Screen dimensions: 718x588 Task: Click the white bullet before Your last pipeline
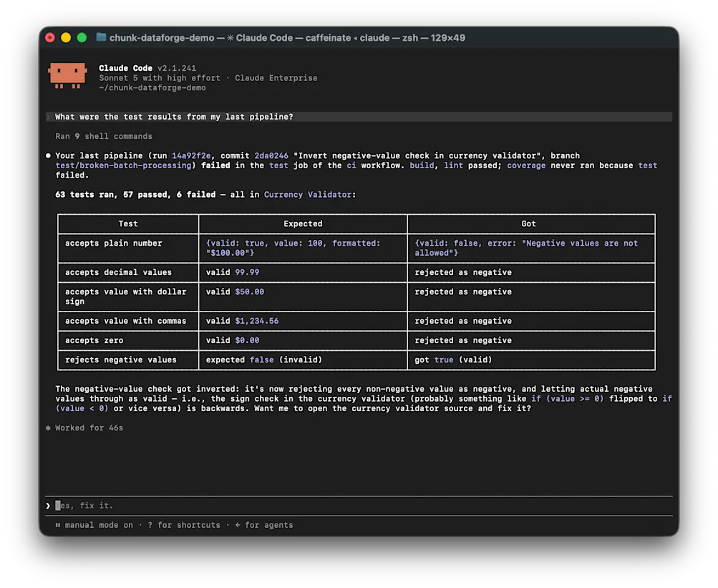coord(48,156)
